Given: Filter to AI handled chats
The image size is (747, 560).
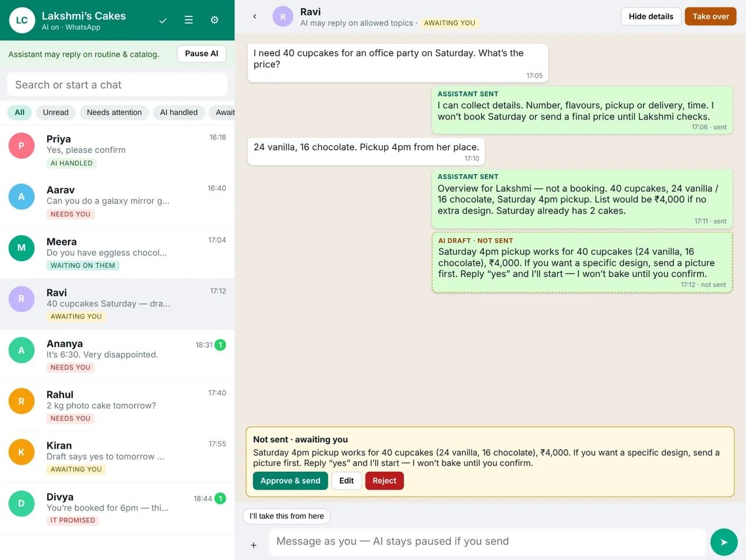Looking at the screenshot, I should tap(179, 112).
